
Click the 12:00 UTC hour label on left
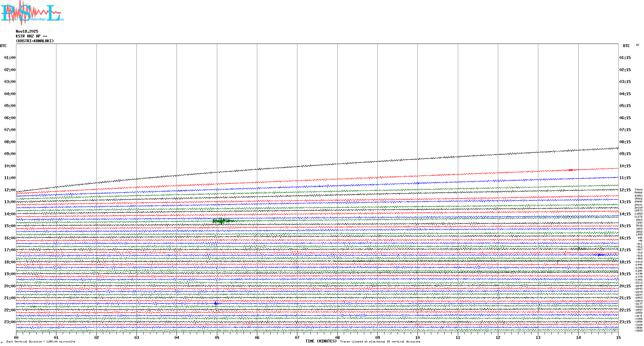[10, 190]
